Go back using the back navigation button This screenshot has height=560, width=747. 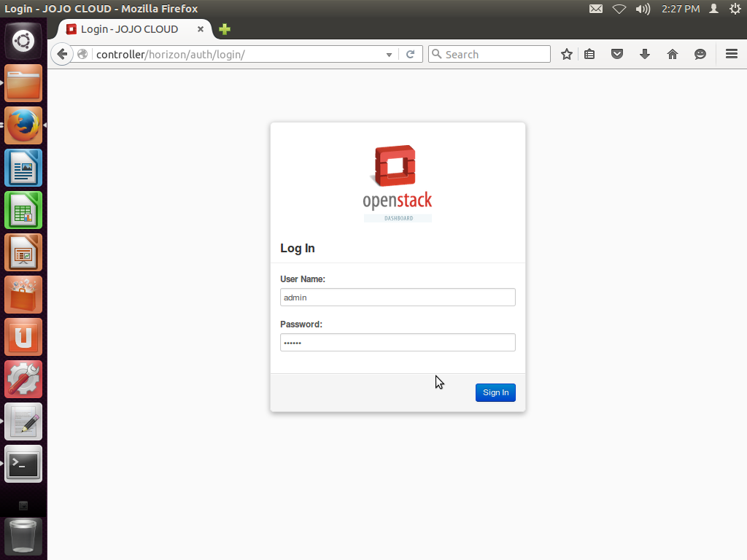click(62, 53)
